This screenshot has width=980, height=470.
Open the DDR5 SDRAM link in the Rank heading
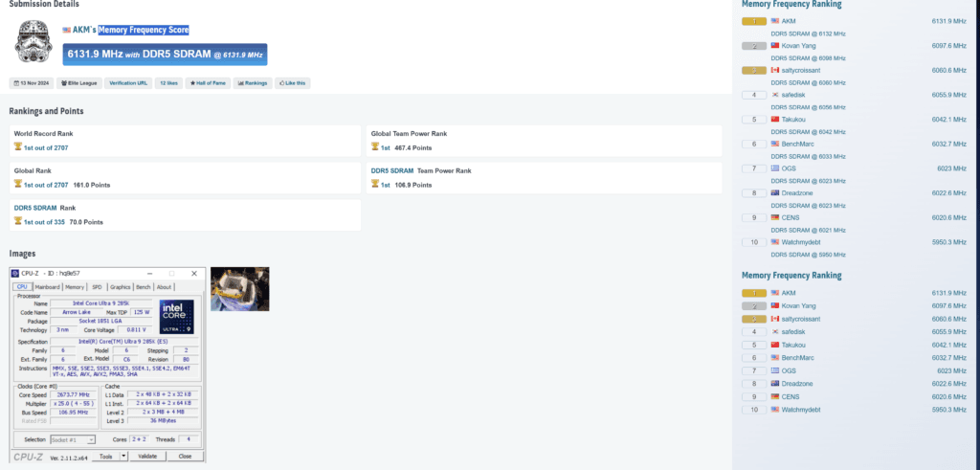(x=35, y=208)
